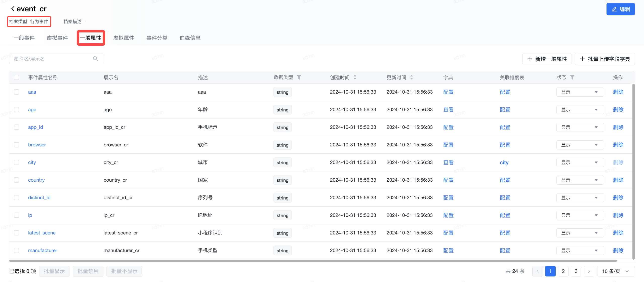
Task: Check the box for row age
Action: [17, 109]
